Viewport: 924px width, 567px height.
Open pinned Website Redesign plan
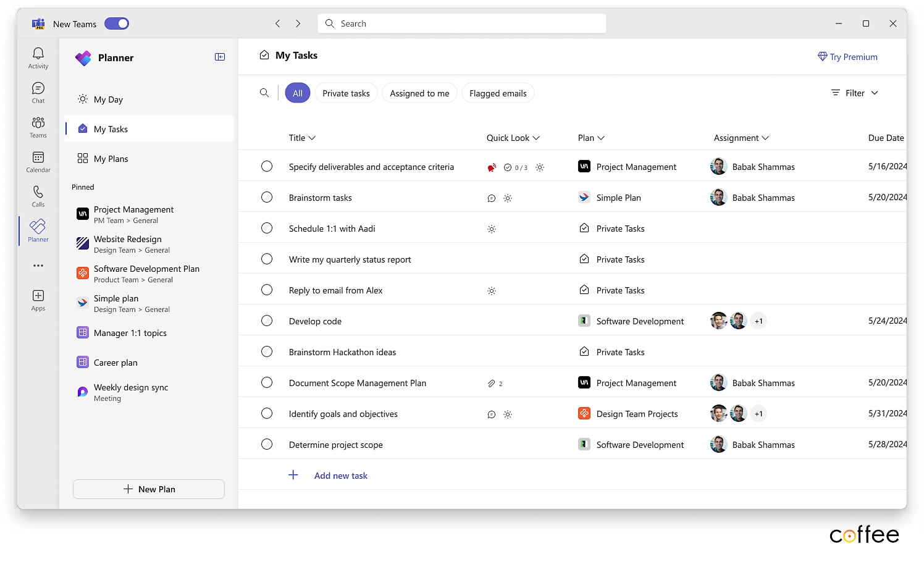point(149,244)
